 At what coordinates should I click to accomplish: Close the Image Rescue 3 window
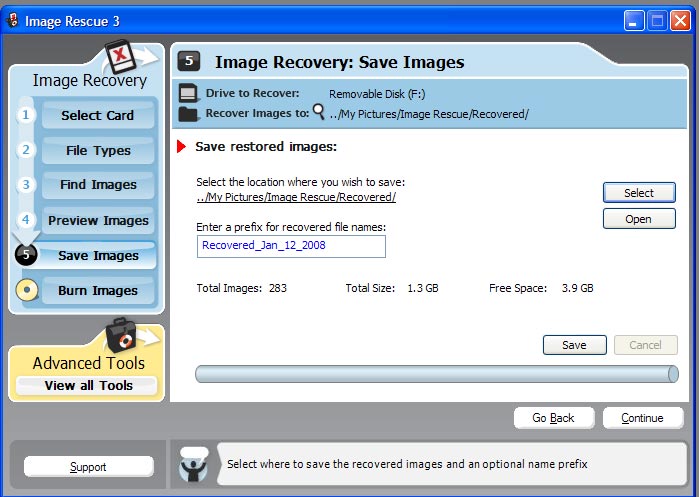click(x=681, y=21)
